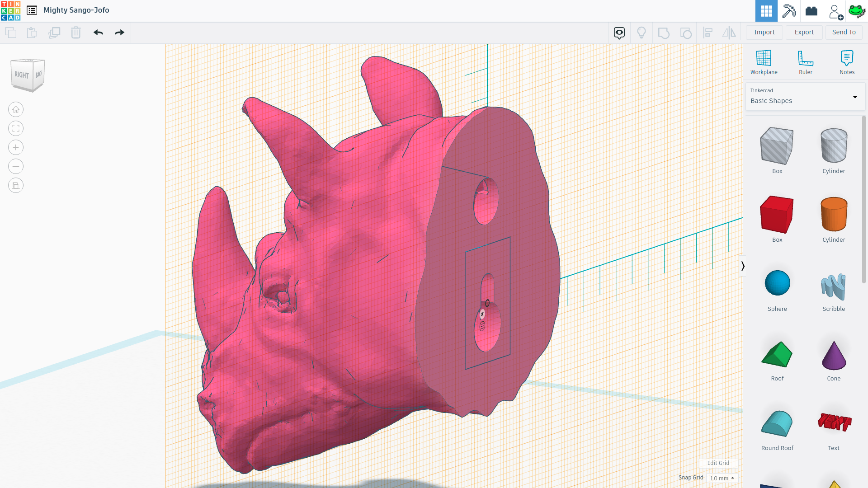Select the Workplane tool

tap(764, 62)
